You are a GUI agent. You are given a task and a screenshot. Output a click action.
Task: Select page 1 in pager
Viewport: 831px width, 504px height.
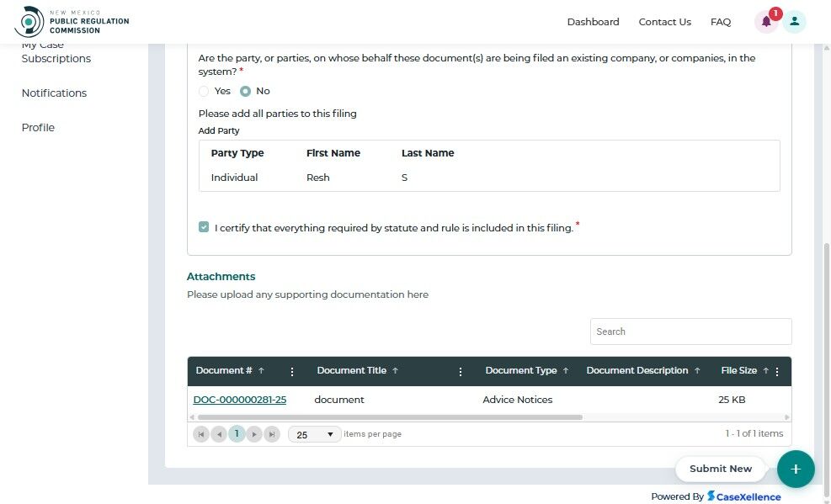[237, 434]
